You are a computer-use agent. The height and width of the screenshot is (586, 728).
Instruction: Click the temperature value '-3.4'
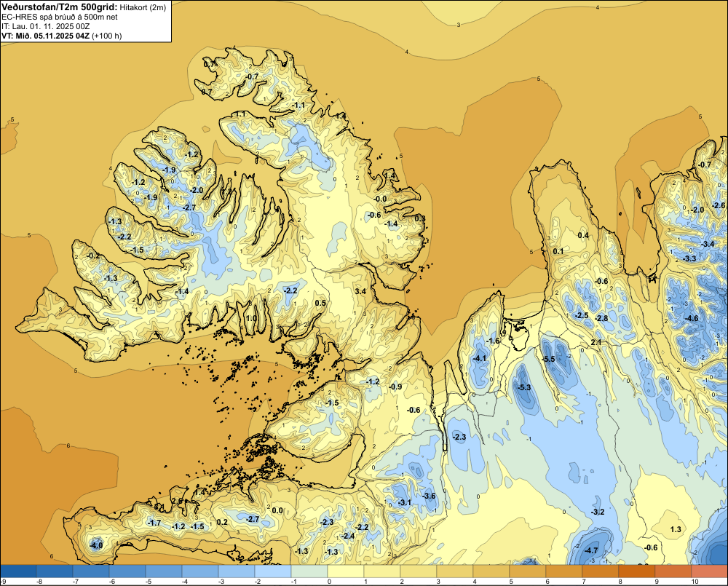(x=708, y=244)
